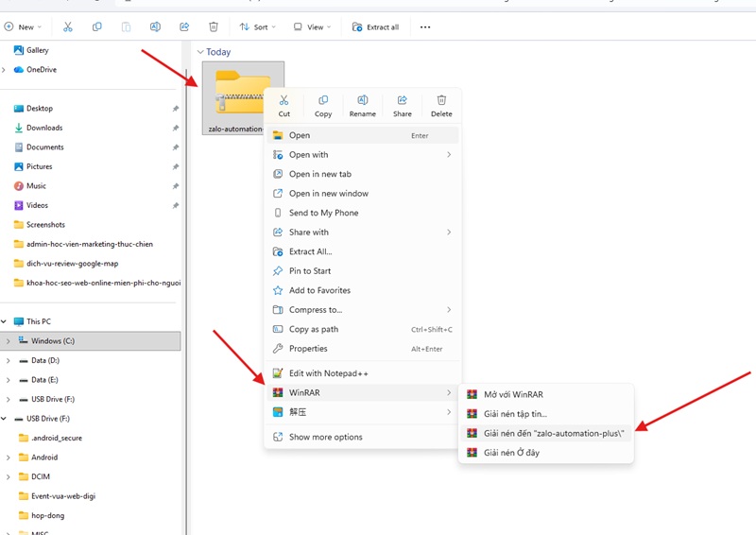The width and height of the screenshot is (756, 535).
Task: Click Copy in the context menu header
Action: point(323,106)
